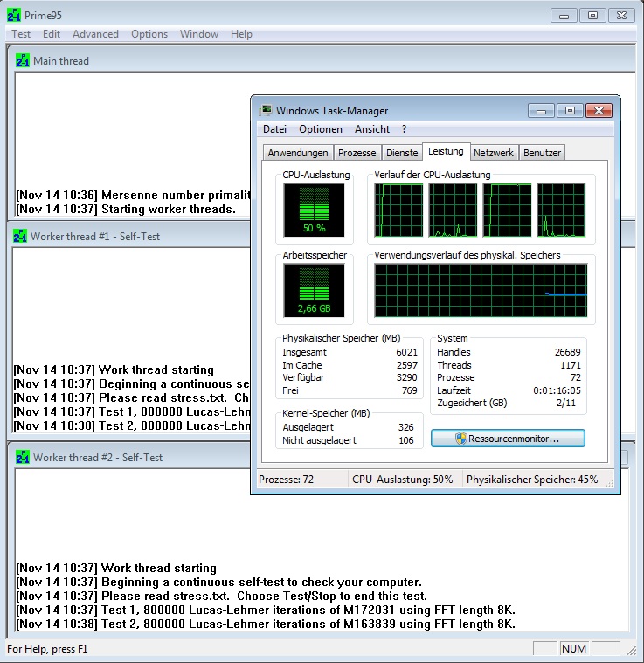
Task: Click 'Physikalischer Speicher: 45%' in status bar
Action: [x=532, y=480]
